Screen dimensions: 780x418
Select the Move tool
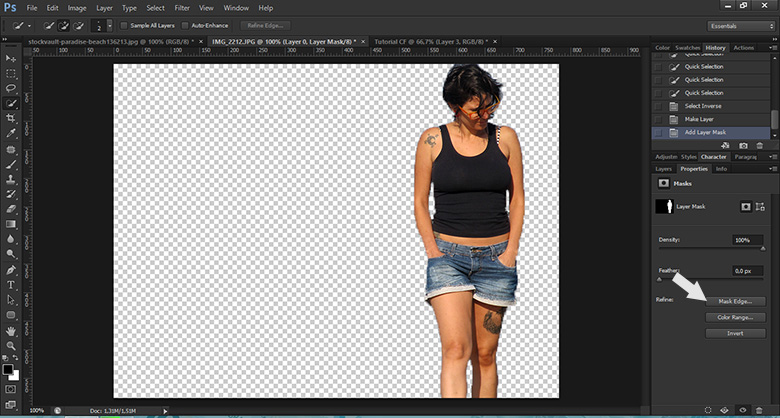coord(11,59)
